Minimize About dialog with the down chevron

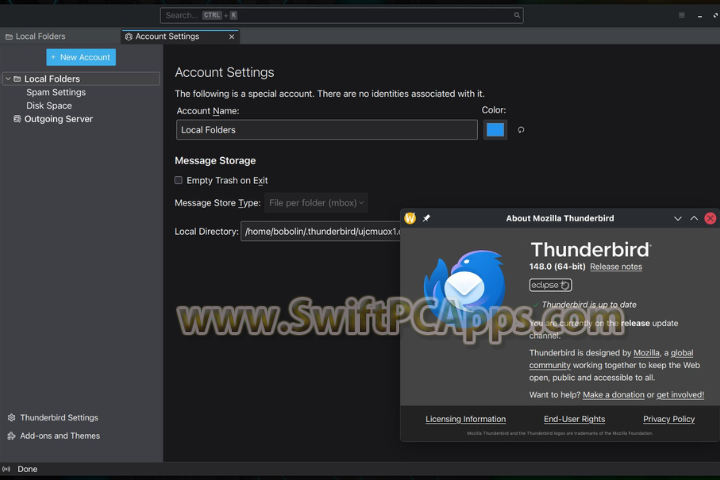tap(678, 219)
